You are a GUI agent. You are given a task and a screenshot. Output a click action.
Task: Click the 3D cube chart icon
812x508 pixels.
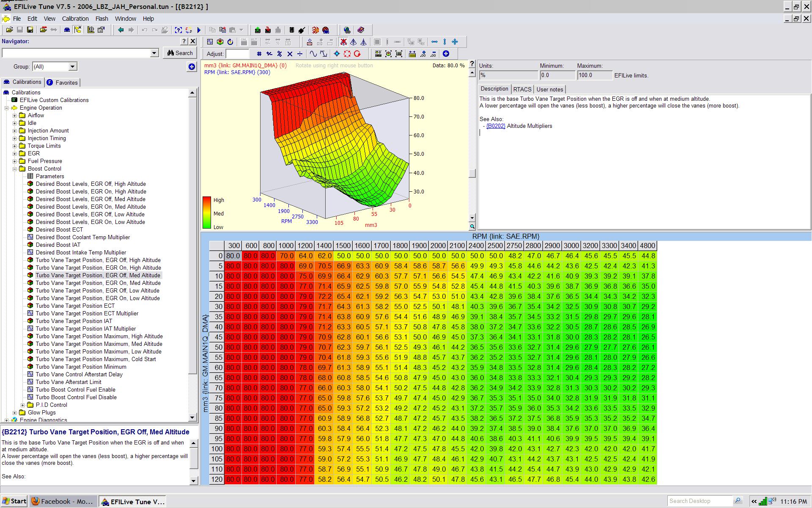pyautogui.click(x=220, y=42)
